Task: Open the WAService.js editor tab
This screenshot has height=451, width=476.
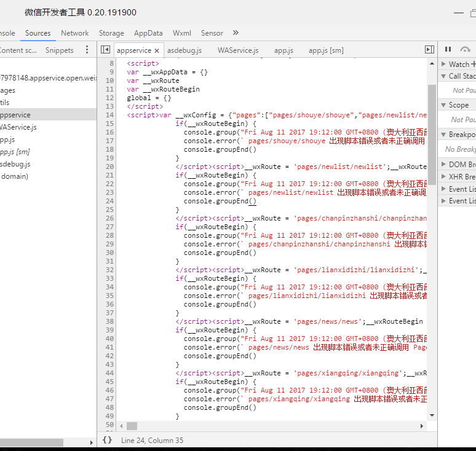Action: pos(238,50)
